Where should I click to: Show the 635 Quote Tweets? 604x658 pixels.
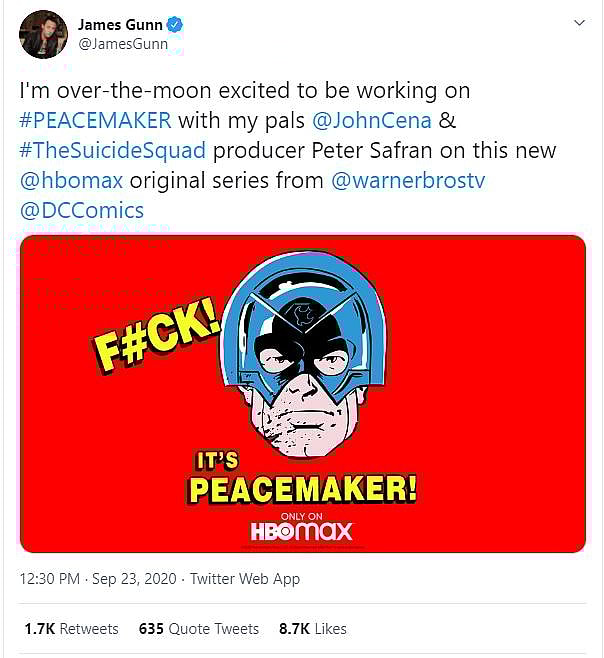coord(198,629)
